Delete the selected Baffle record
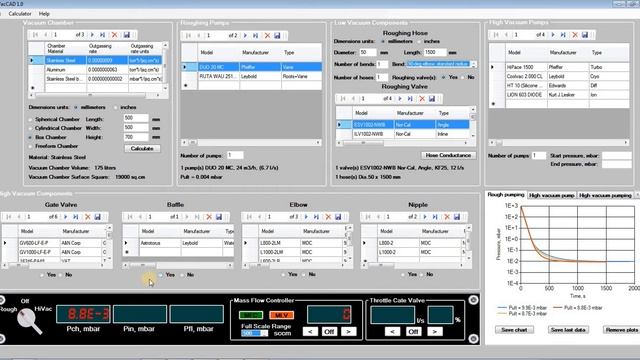Screen dimensions: 640x360 [x=209, y=217]
